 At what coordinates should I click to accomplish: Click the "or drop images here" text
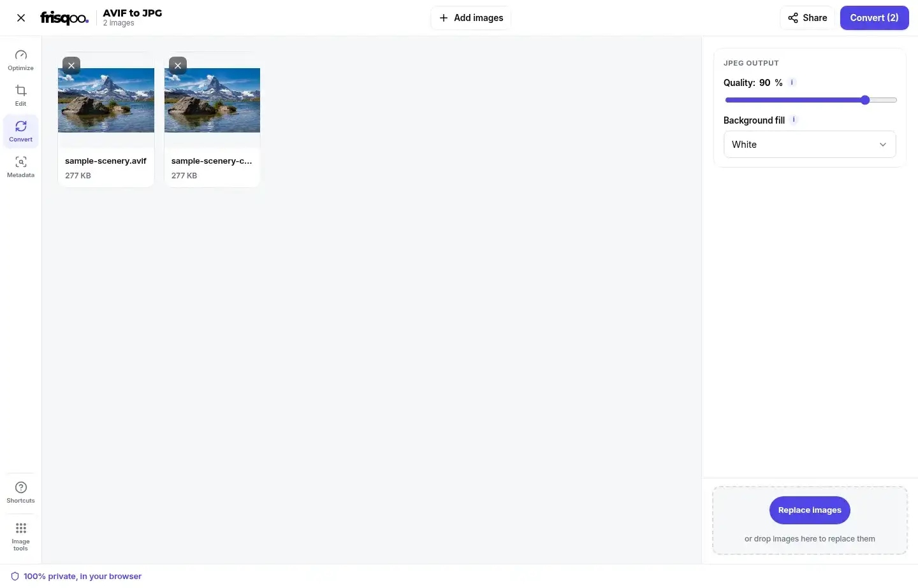click(810, 539)
